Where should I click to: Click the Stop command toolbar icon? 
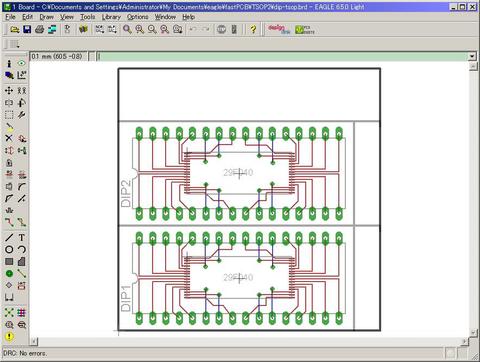pos(221,29)
